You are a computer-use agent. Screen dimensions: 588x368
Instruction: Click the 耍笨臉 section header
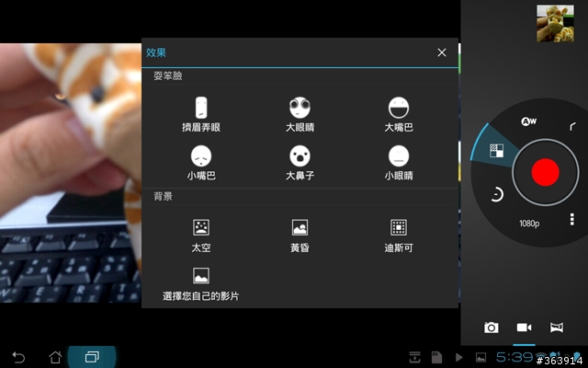pyautogui.click(x=167, y=76)
